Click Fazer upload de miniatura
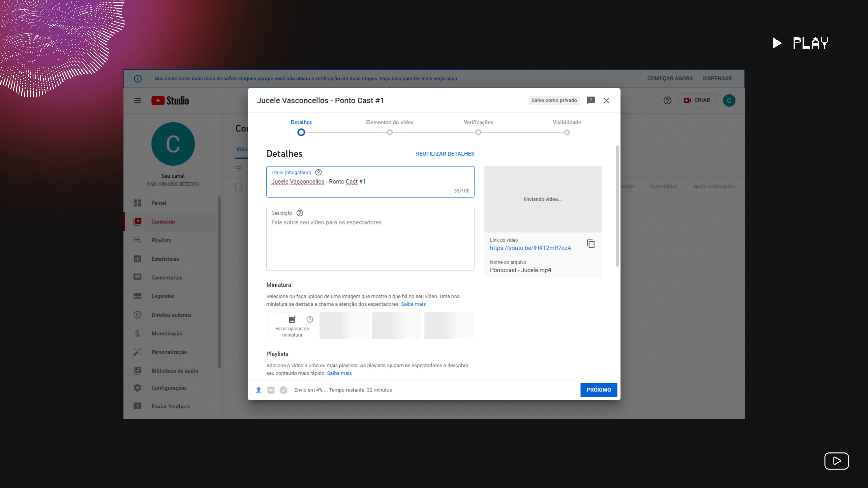The width and height of the screenshot is (868, 488). 292,326
